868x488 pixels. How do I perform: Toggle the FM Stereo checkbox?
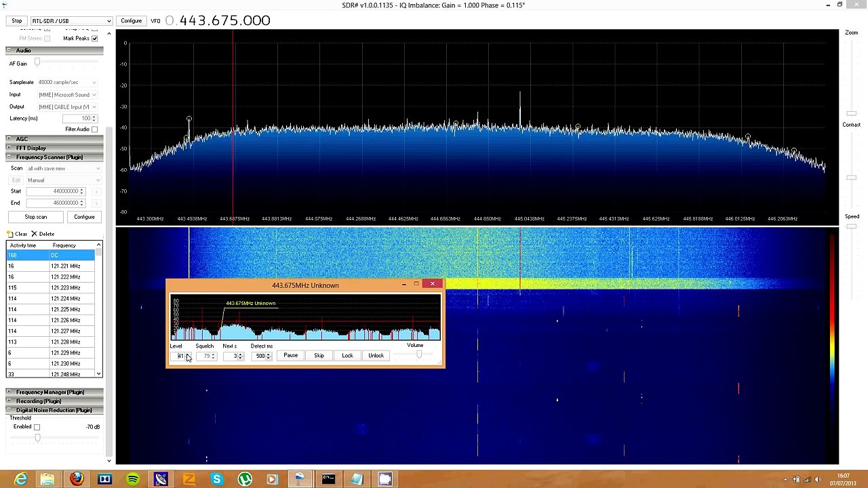(47, 39)
